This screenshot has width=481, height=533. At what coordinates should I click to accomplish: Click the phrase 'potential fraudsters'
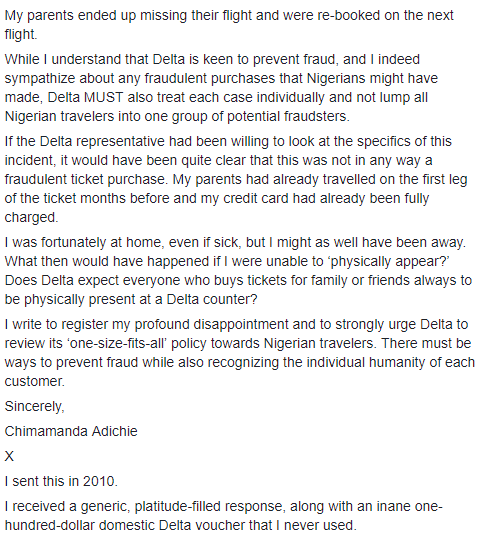point(287,117)
